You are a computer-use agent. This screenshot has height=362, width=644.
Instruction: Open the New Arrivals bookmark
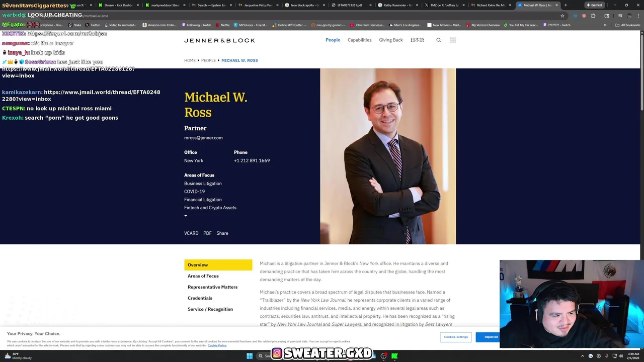tap(444, 25)
